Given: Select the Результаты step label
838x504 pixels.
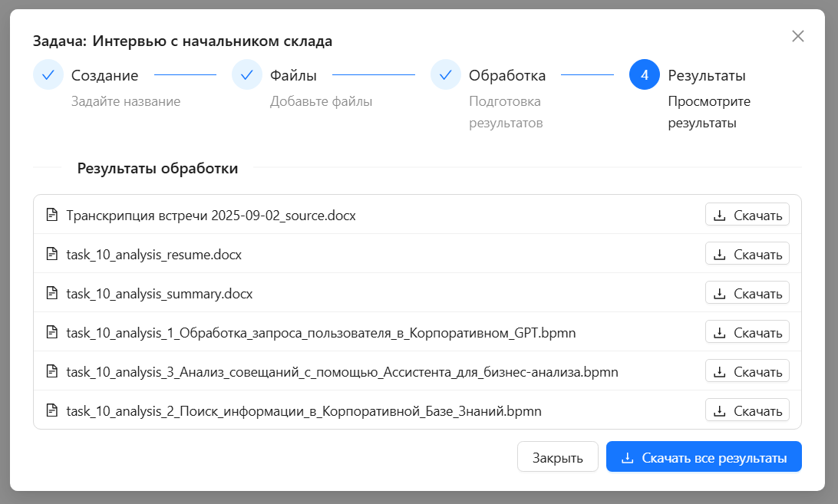Looking at the screenshot, I should 707,75.
